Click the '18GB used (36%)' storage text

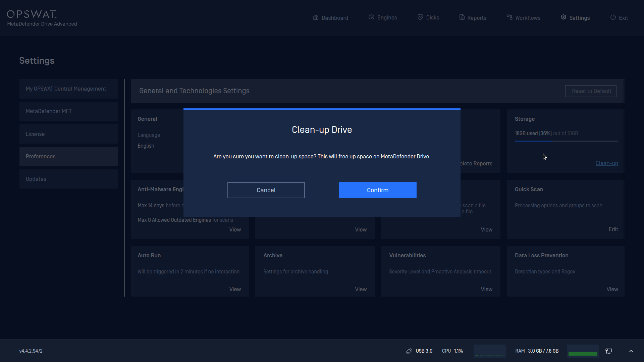point(533,134)
